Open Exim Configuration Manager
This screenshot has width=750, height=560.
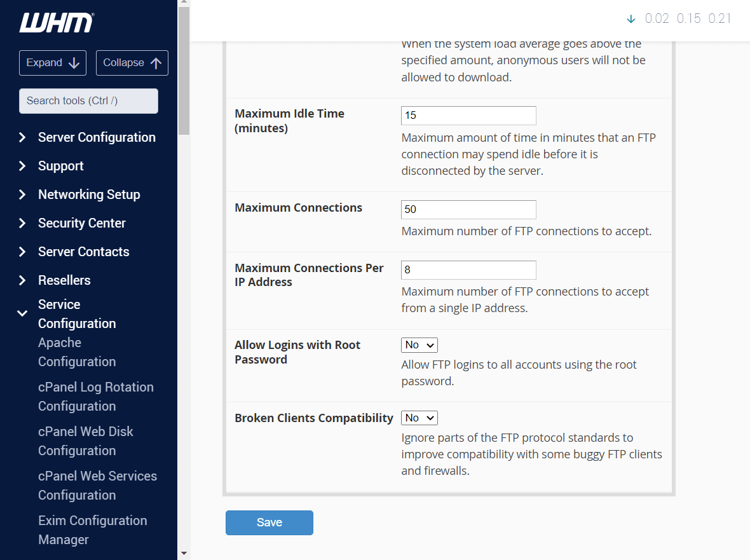pyautogui.click(x=92, y=530)
